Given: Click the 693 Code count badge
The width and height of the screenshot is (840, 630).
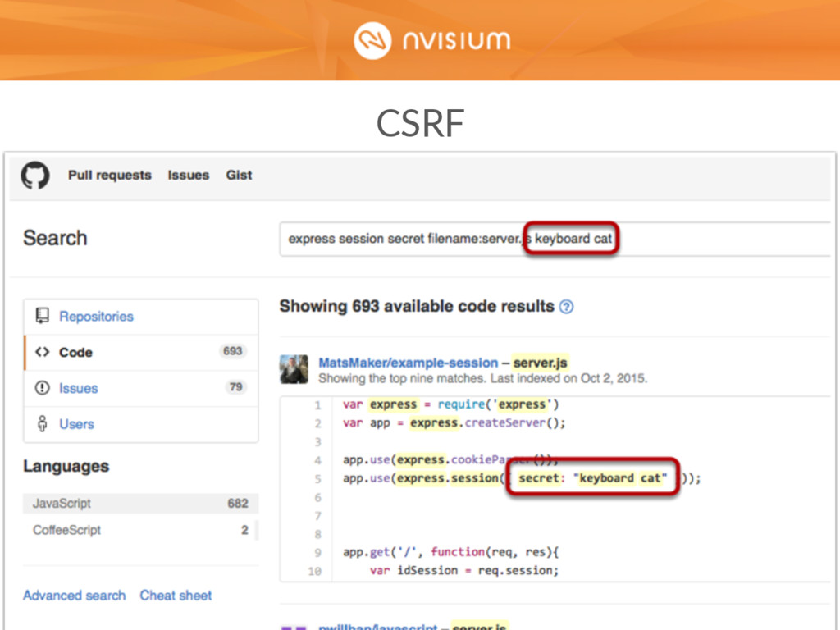Looking at the screenshot, I should [x=232, y=351].
